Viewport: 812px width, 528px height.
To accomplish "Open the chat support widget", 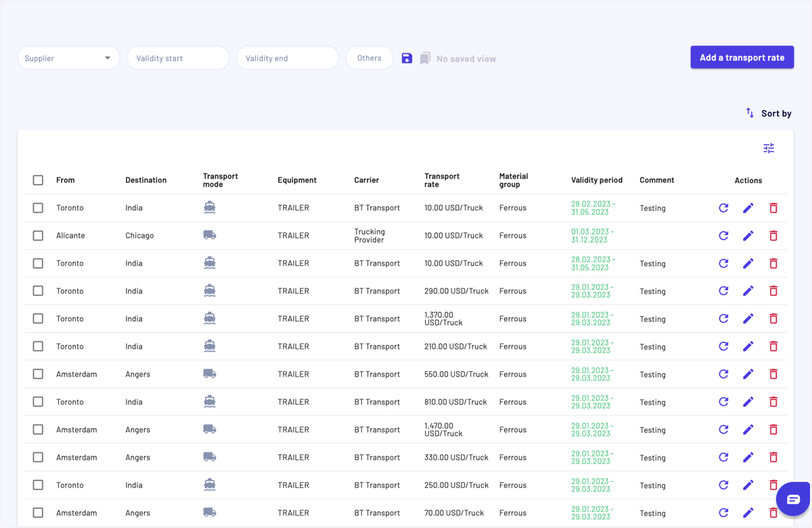I will [x=793, y=499].
